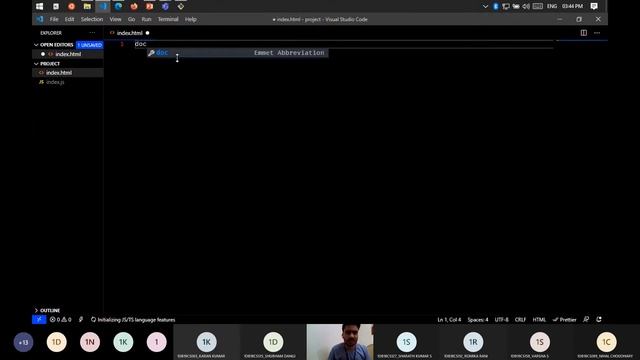The image size is (640, 360).
Task: Click the Initializing JS/TS language features status
Action: coord(133,320)
